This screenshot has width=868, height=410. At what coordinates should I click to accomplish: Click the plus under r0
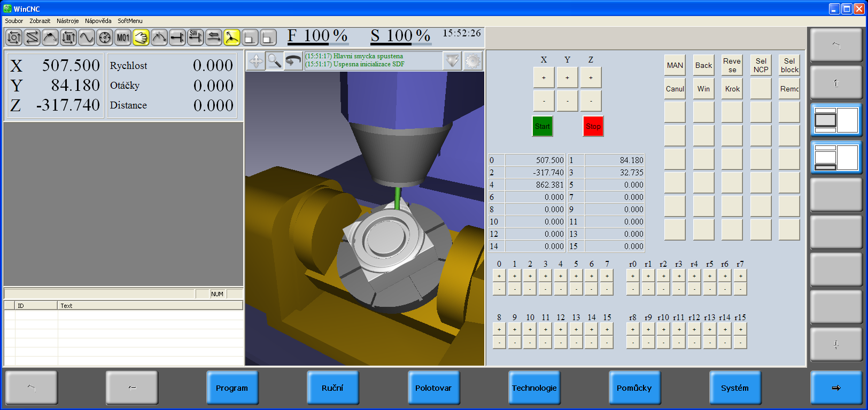point(633,276)
